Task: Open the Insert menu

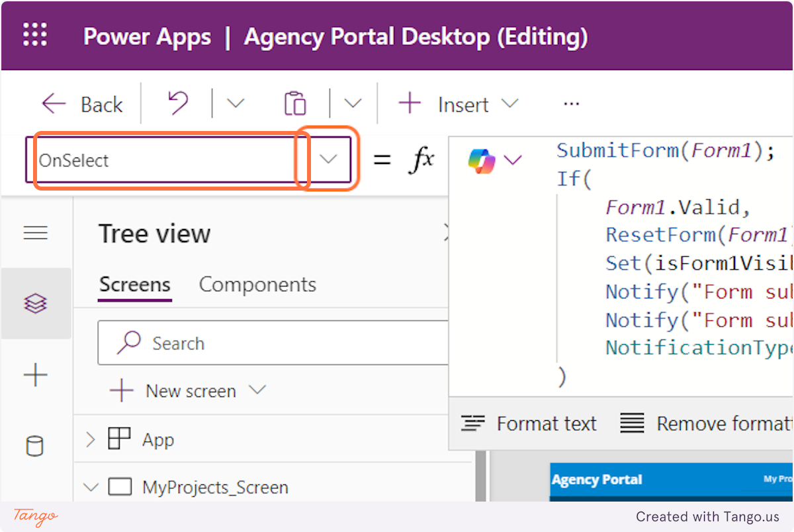Action: [459, 104]
